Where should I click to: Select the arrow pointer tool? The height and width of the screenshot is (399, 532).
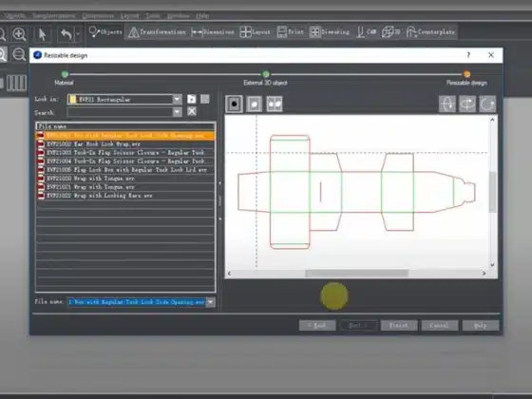(x=42, y=34)
